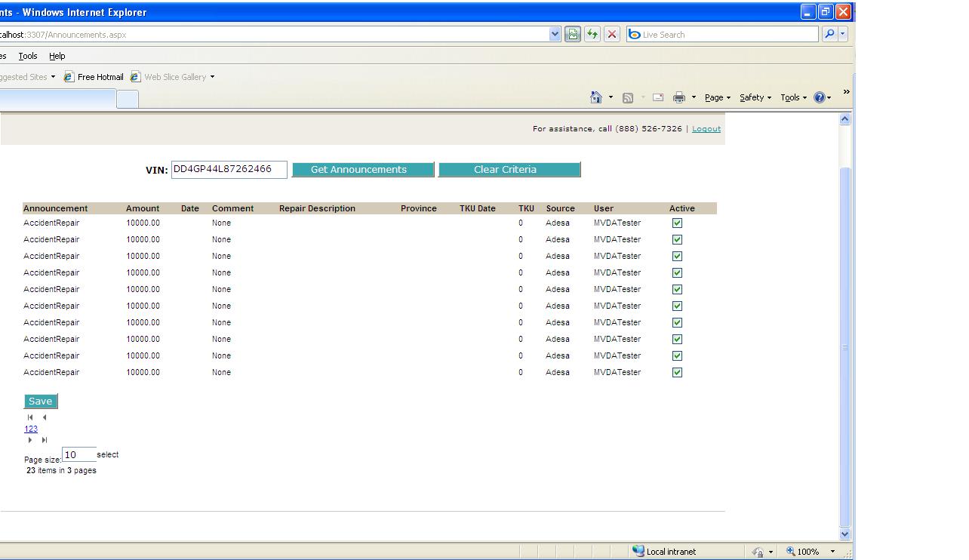Image resolution: width=969 pixels, height=560 pixels.
Task: Click the Source column header
Action: (561, 208)
